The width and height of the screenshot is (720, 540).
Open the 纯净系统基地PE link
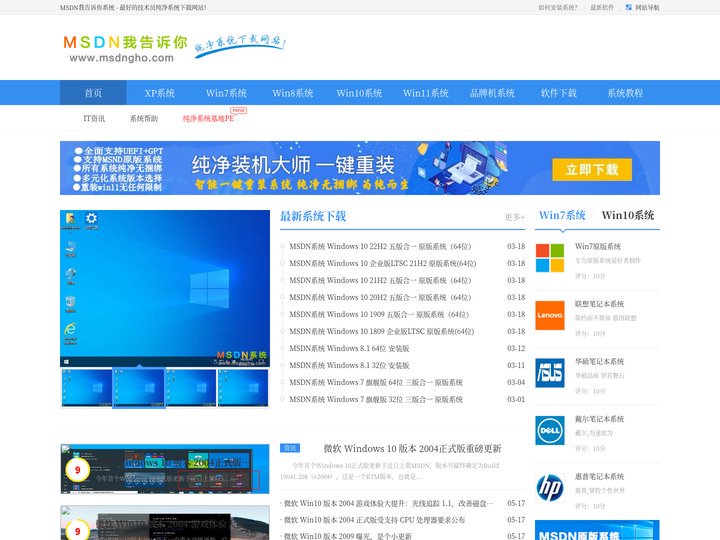click(208, 118)
